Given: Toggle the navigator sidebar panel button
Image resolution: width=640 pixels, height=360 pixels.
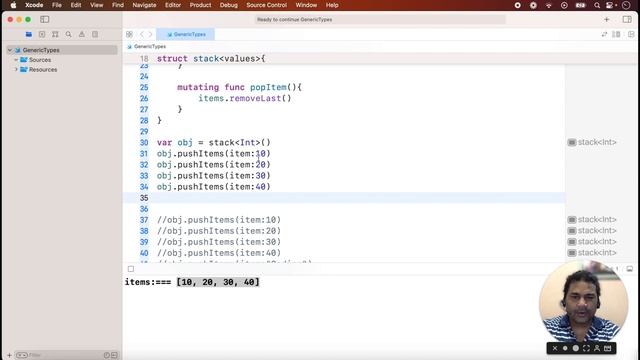Looking at the screenshot, I should point(44,19).
